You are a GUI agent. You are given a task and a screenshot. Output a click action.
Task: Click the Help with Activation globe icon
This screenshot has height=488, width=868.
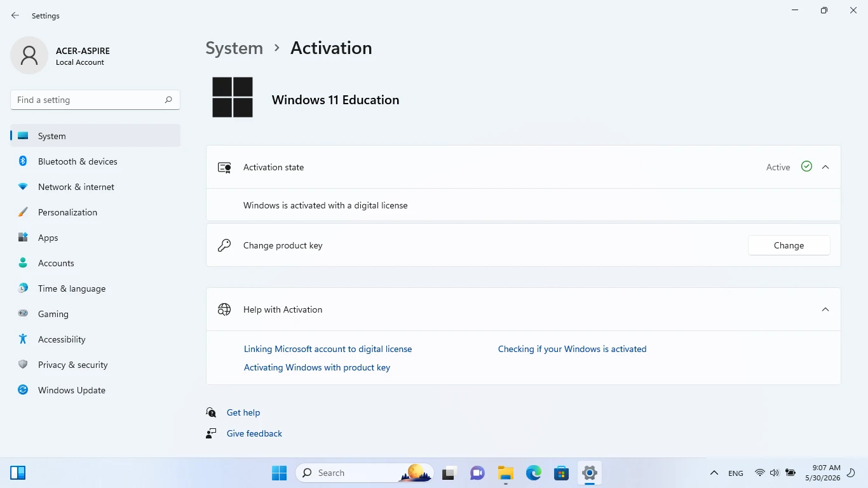click(x=224, y=309)
